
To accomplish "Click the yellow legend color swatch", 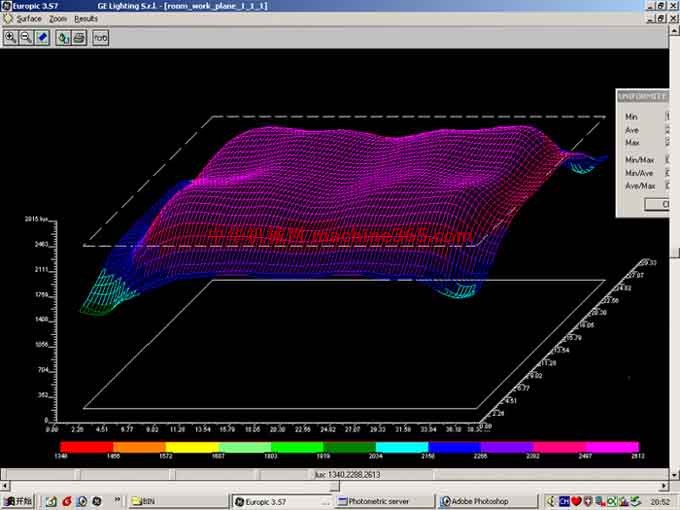I will tap(192, 447).
